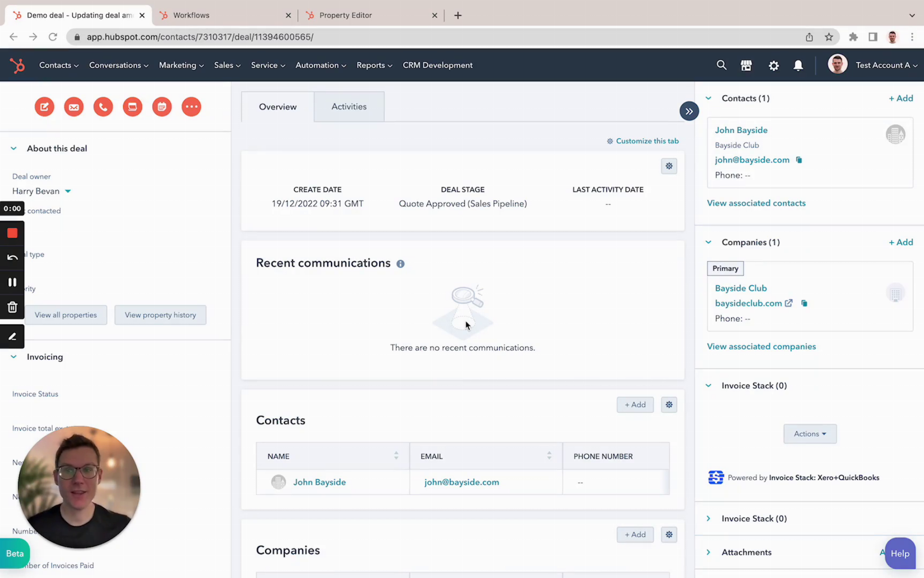The image size is (924, 578).
Task: Open the more actions ellipsis icon
Action: (x=191, y=106)
